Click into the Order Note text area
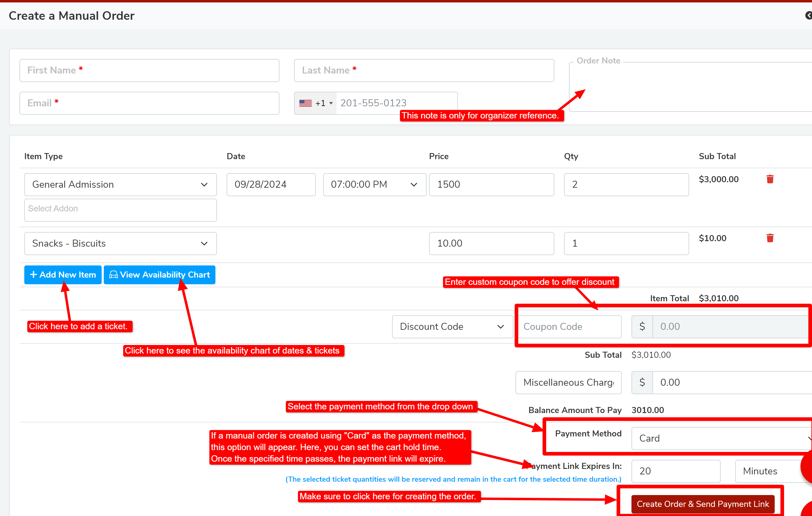This screenshot has width=812, height=516. tap(691, 88)
